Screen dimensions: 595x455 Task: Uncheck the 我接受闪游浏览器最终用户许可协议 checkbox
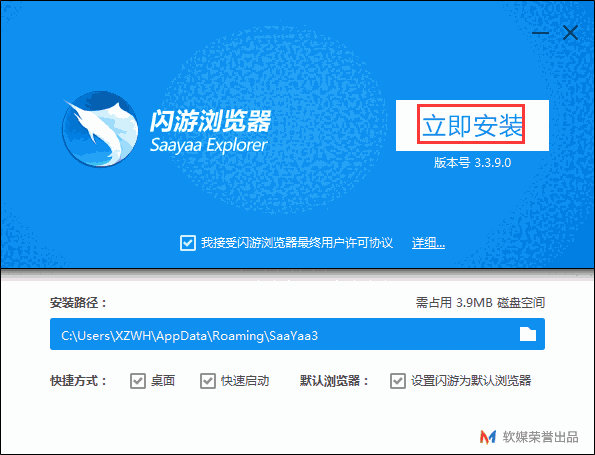tap(188, 243)
